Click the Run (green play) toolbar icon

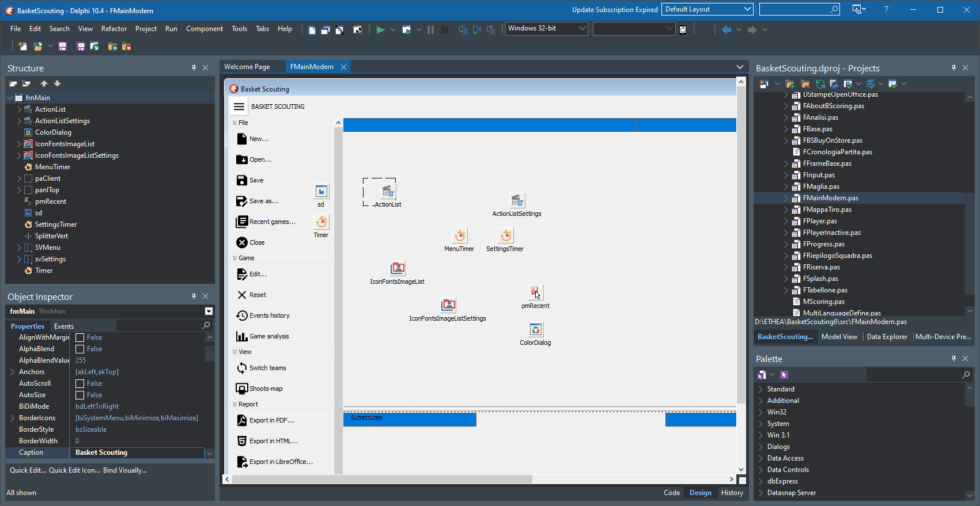(x=380, y=29)
